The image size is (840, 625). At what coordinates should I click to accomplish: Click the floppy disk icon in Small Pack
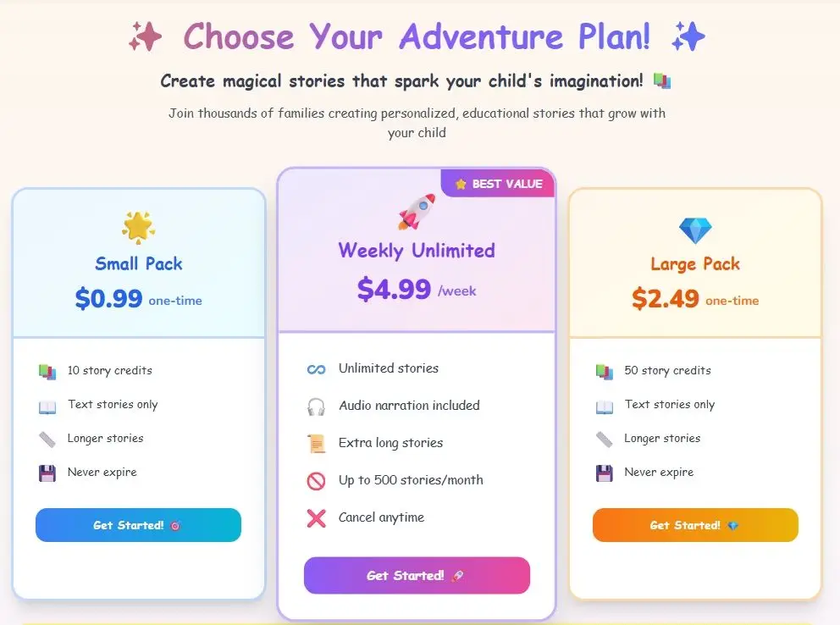coord(47,473)
